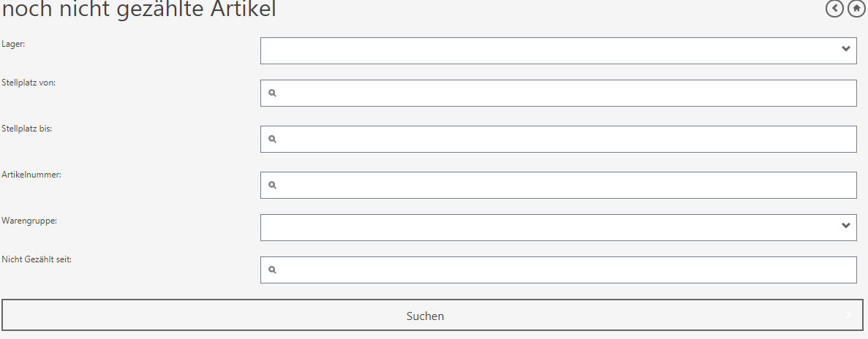Click the Warengruppe label text
The height and width of the screenshot is (339, 868).
[x=29, y=220]
